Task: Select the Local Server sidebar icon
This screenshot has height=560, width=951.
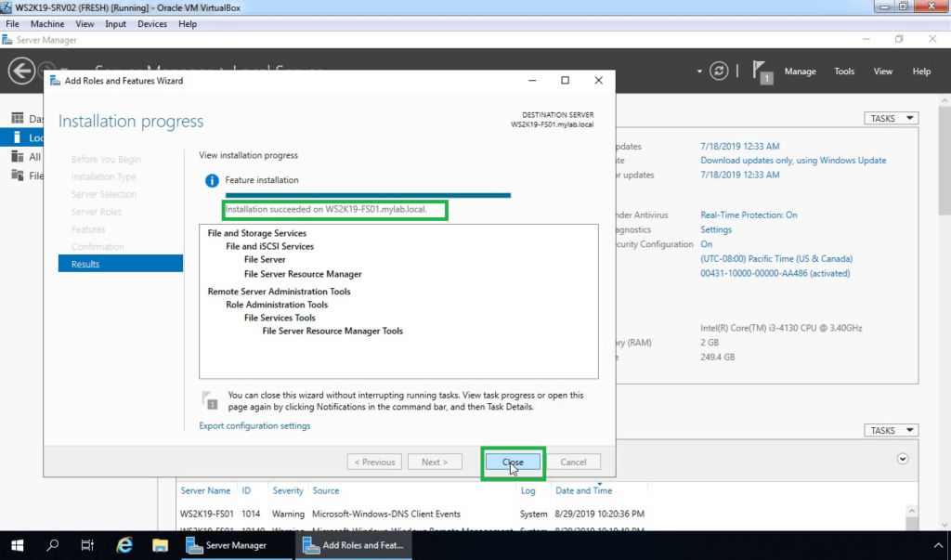Action: click(x=18, y=137)
